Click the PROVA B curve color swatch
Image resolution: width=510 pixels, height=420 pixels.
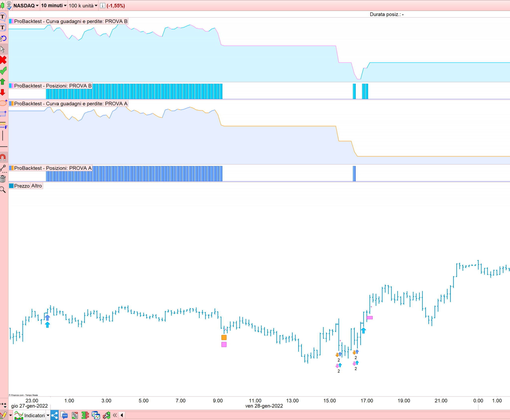pos(11,21)
